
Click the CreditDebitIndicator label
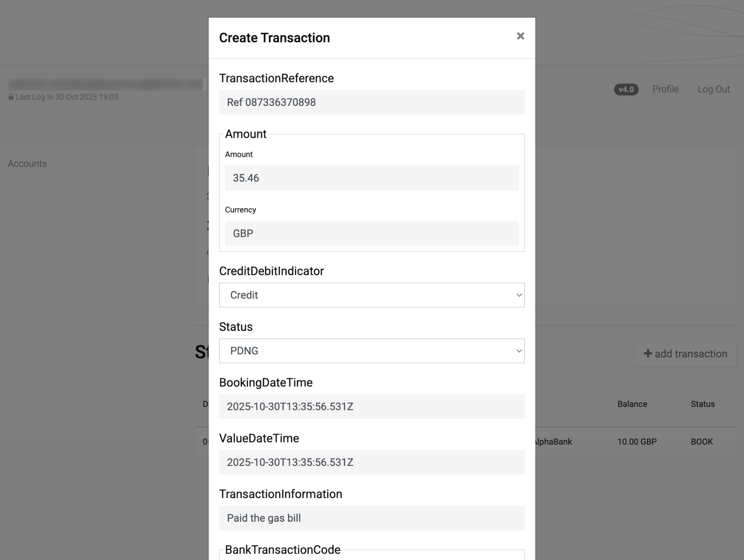272,271
